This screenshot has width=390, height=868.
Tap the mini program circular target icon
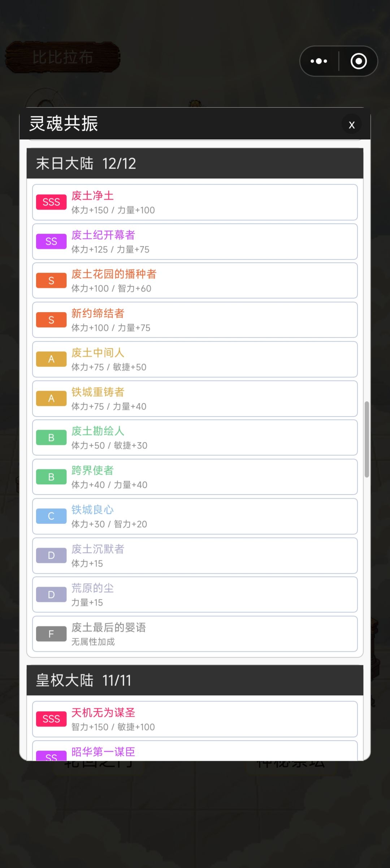point(359,61)
